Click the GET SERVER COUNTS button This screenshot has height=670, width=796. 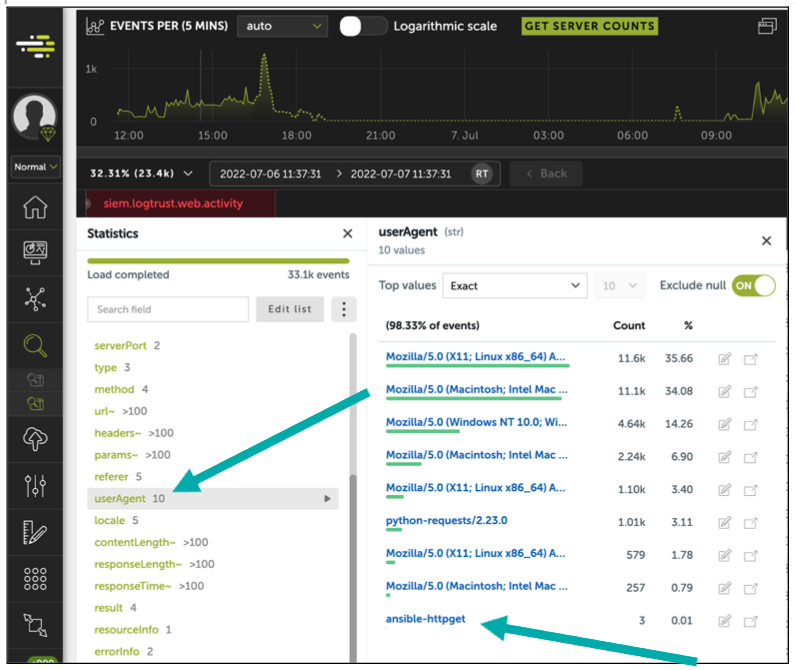click(589, 26)
